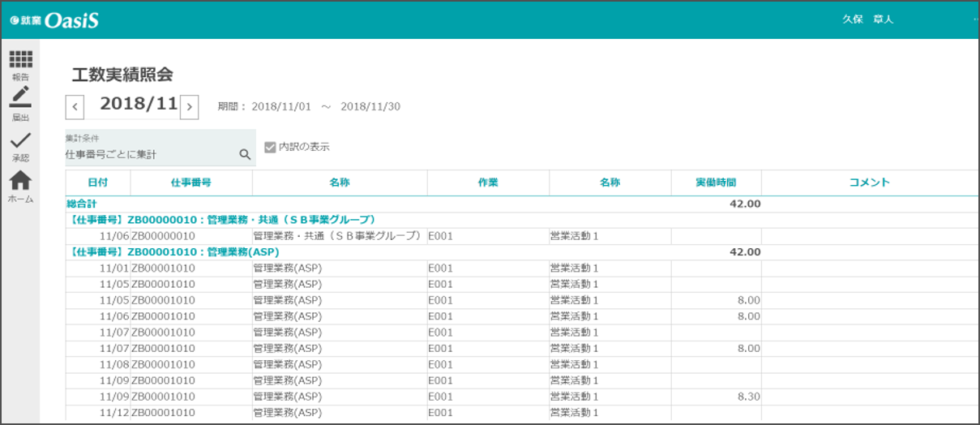Click the コメント column header

pos(869,182)
